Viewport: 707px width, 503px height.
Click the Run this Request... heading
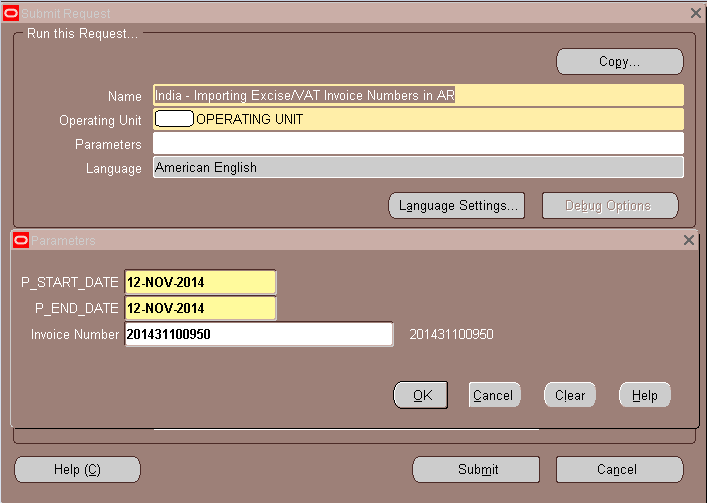pyautogui.click(x=83, y=34)
